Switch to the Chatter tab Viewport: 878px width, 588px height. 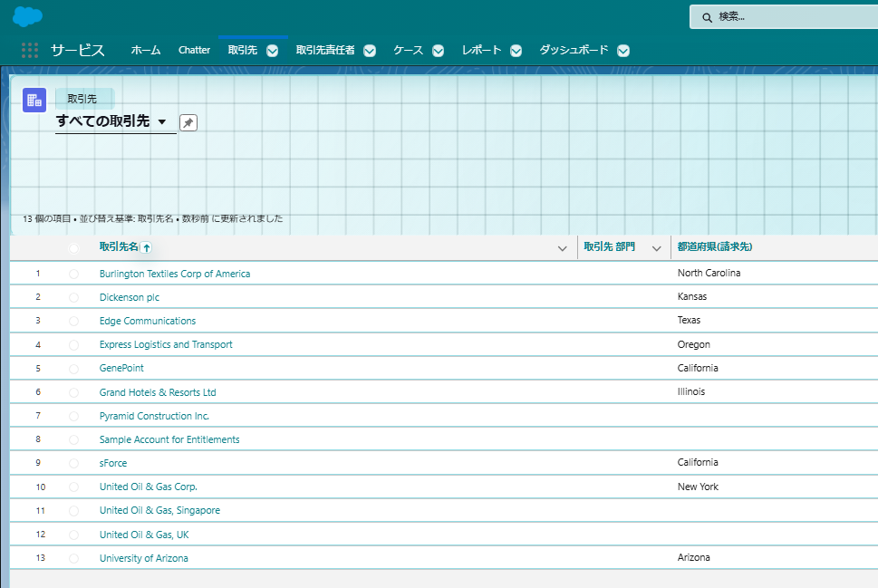194,51
